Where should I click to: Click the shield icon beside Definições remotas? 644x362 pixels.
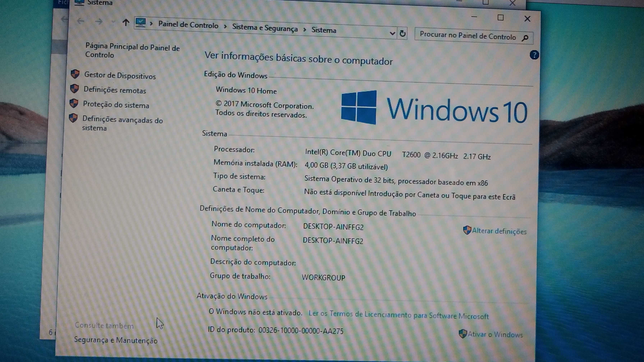(74, 89)
